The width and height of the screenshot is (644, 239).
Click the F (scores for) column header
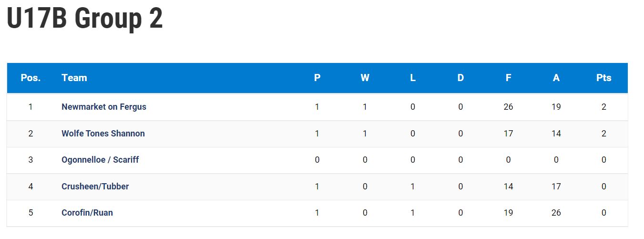click(x=508, y=78)
